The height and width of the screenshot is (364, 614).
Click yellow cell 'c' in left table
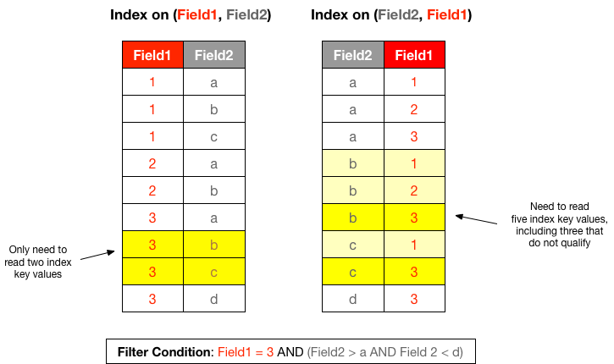coord(214,272)
